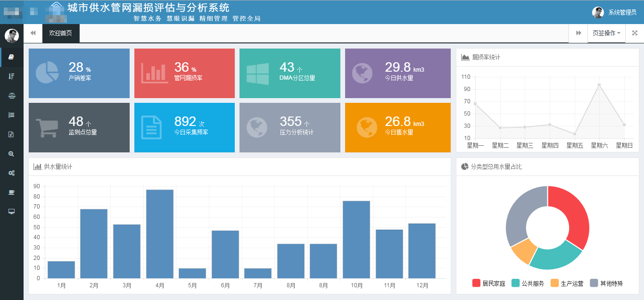Click the globe icon on 今日供水量 card

pos(362,73)
